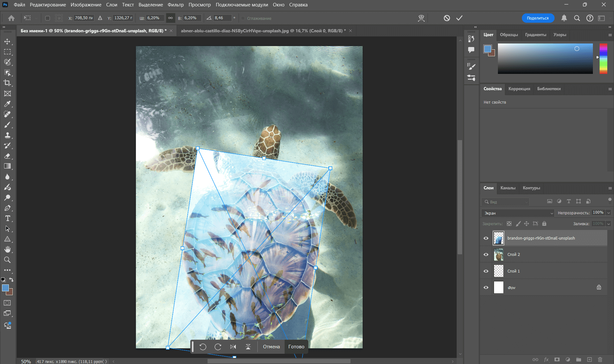This screenshot has height=364, width=614.
Task: Open the notifications bell
Action: (x=564, y=18)
